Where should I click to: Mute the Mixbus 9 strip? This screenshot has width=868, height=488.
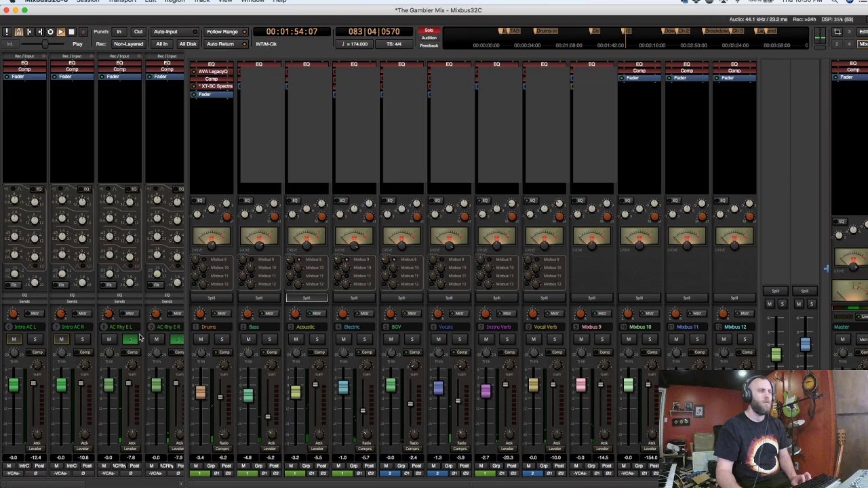580,340
